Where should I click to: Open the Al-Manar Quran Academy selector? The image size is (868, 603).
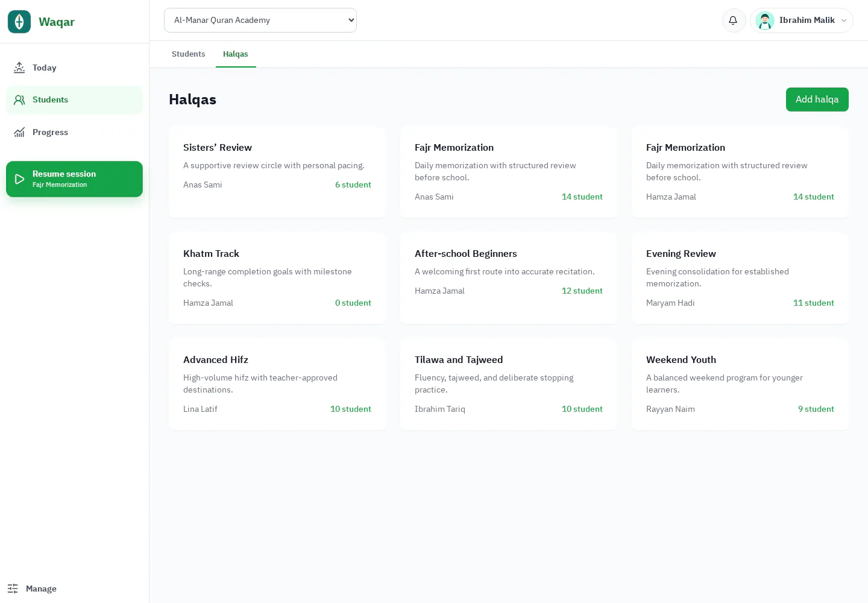(x=260, y=20)
